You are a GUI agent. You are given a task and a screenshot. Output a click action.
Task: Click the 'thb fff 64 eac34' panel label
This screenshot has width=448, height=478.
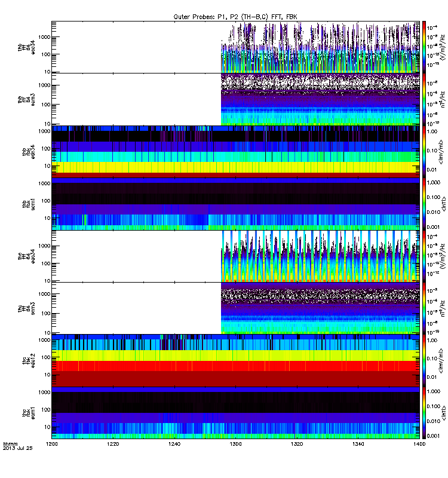[26, 47]
